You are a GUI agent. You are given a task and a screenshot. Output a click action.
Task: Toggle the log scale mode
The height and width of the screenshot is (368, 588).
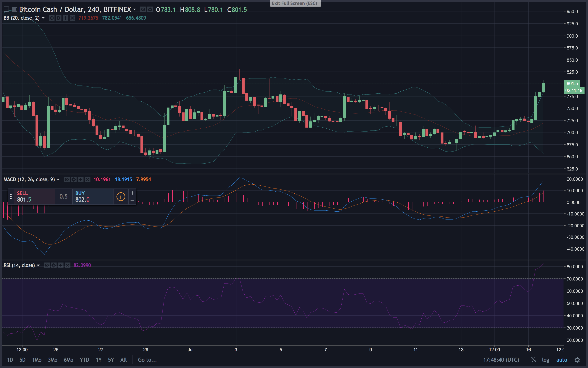546,360
